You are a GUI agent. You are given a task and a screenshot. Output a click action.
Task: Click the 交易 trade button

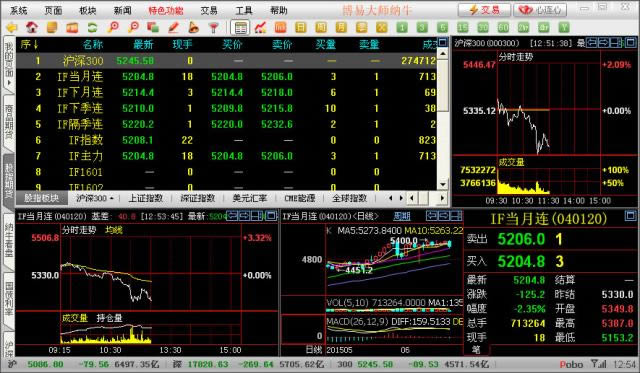484,10
